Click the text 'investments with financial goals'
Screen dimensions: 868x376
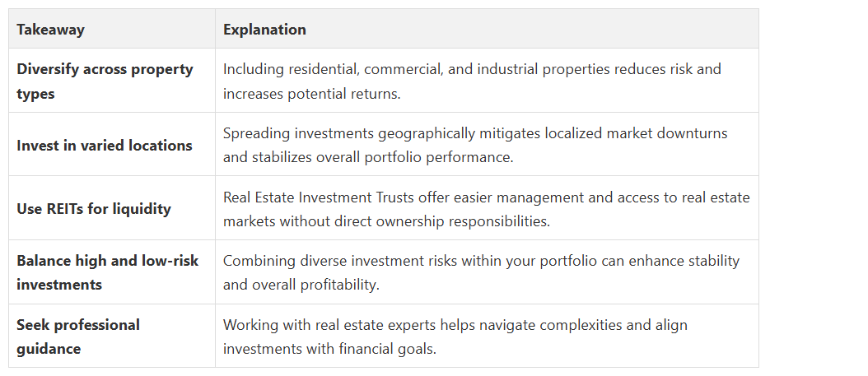click(x=329, y=349)
